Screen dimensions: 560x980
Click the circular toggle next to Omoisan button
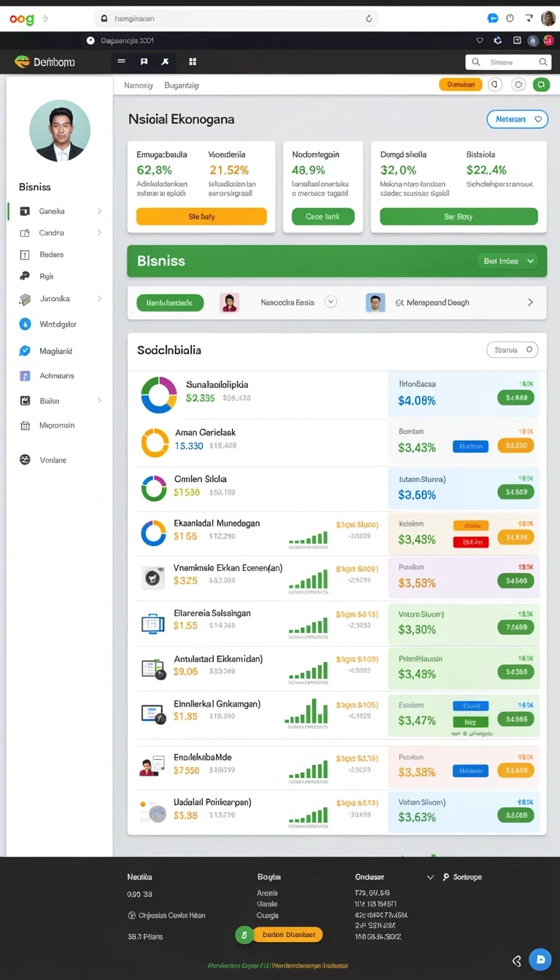click(x=496, y=85)
